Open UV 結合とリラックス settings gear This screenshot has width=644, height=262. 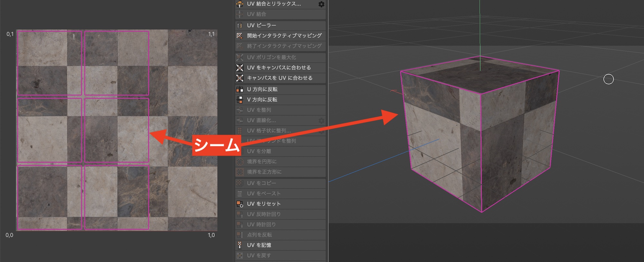pos(321,4)
